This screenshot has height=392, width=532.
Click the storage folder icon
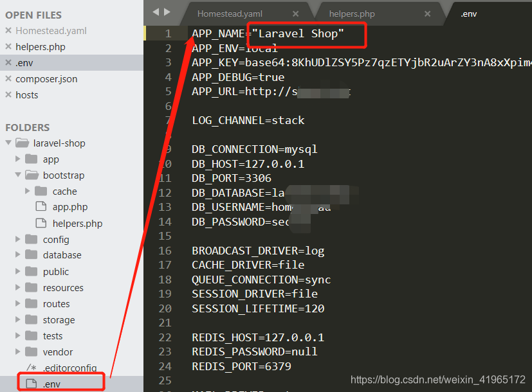pos(31,319)
